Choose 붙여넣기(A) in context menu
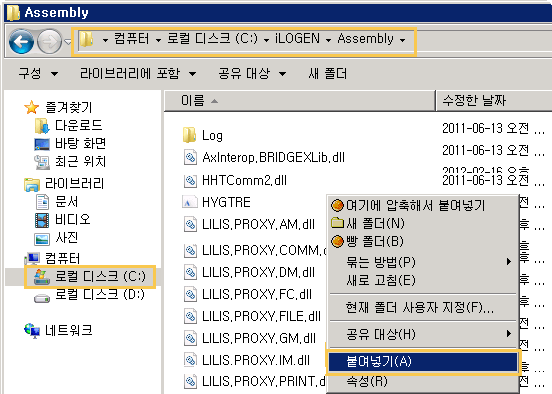552x394 pixels. [423, 362]
